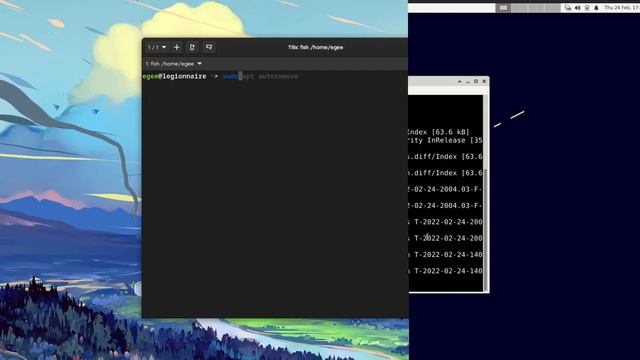The height and width of the screenshot is (360, 640).
Task: Click the 'Index [63.6 kB]' line in right terminal
Action: pos(438,132)
